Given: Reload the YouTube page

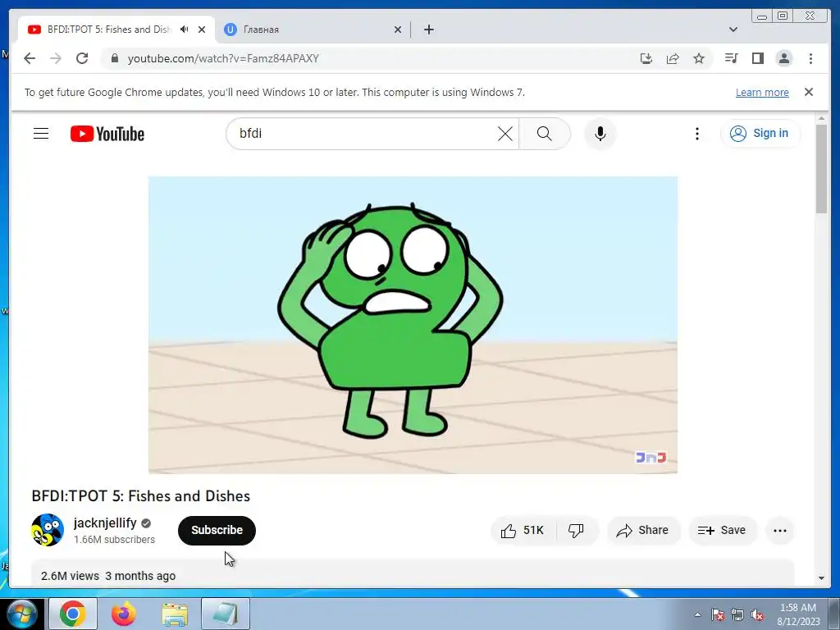Looking at the screenshot, I should point(82,58).
